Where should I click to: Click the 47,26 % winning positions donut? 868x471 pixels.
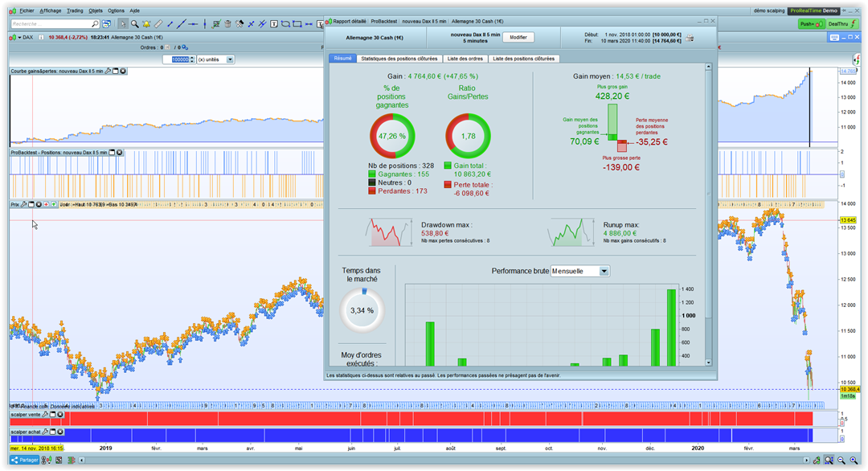(x=392, y=136)
